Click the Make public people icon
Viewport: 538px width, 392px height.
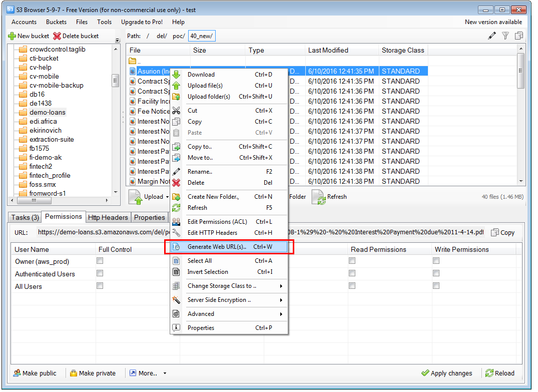click(17, 373)
